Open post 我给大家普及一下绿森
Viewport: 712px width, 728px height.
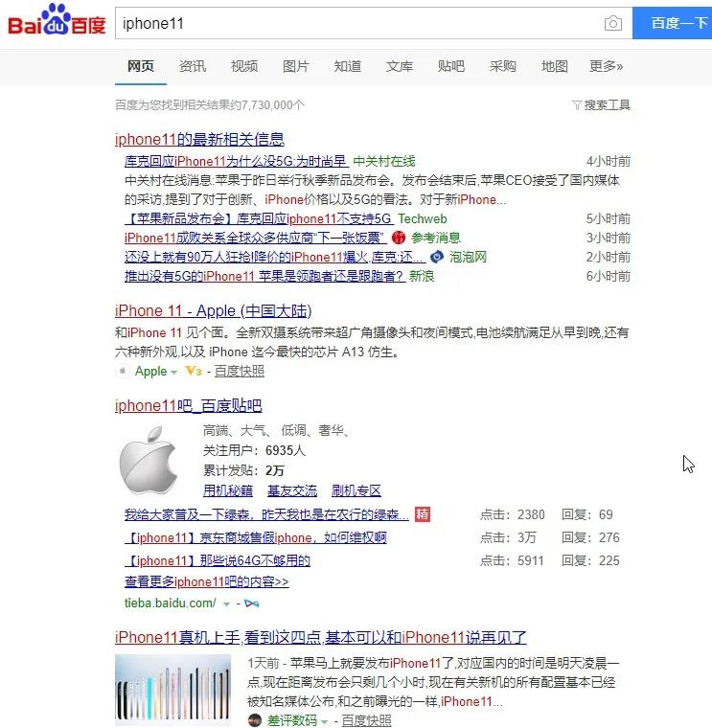(266, 514)
